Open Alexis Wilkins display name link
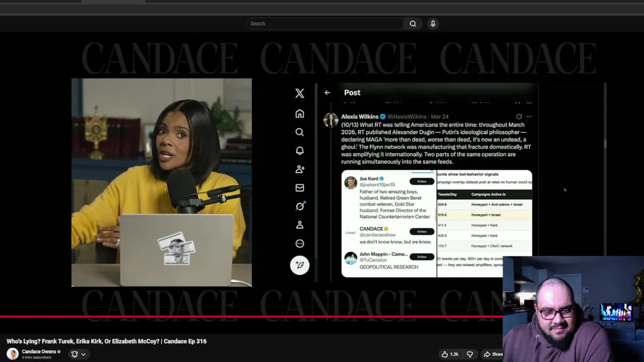The width and height of the screenshot is (644, 362). (x=360, y=117)
